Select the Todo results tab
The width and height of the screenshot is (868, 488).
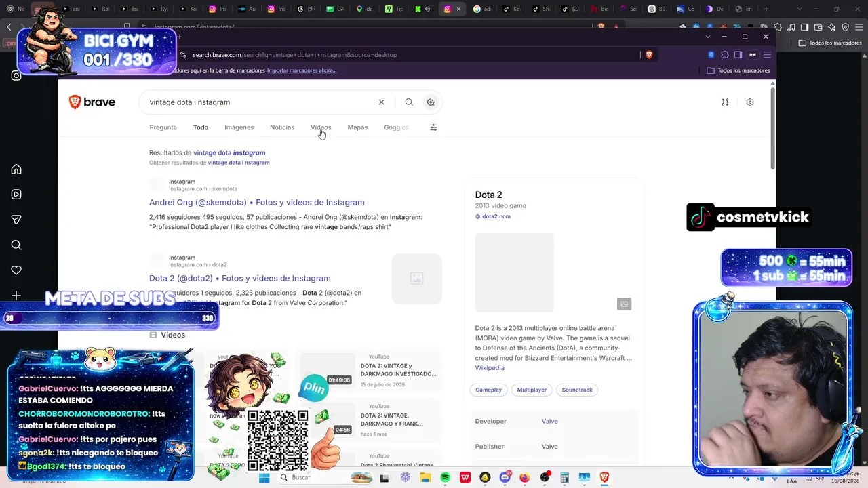pyautogui.click(x=201, y=127)
